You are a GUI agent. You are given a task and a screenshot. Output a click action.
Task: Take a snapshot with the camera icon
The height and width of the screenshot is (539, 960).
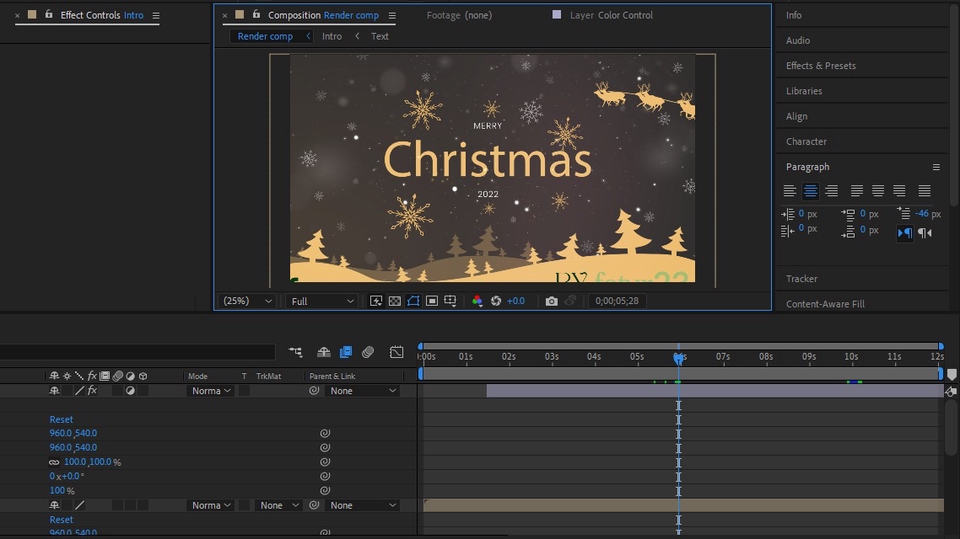(551, 301)
